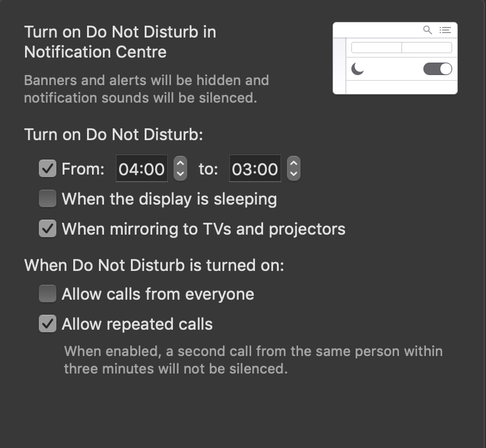
Task: Click the up arrow of the to time stepper
Action: tap(293, 163)
